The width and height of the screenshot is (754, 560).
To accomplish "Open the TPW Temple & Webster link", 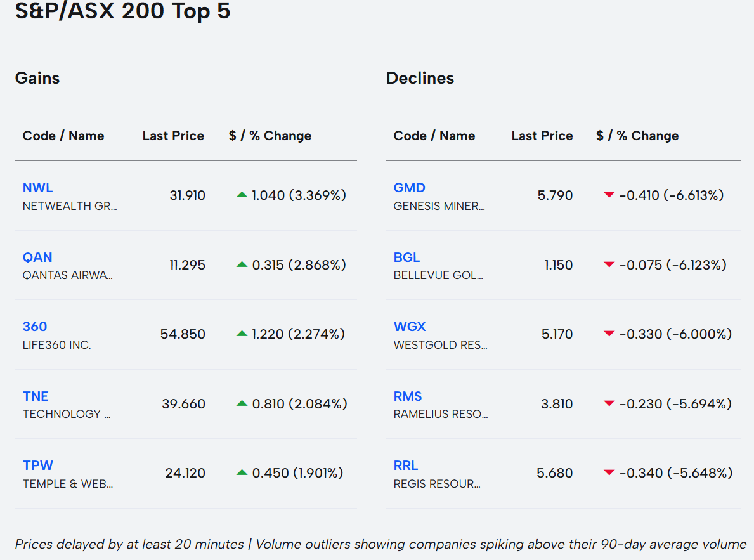I will [x=38, y=466].
